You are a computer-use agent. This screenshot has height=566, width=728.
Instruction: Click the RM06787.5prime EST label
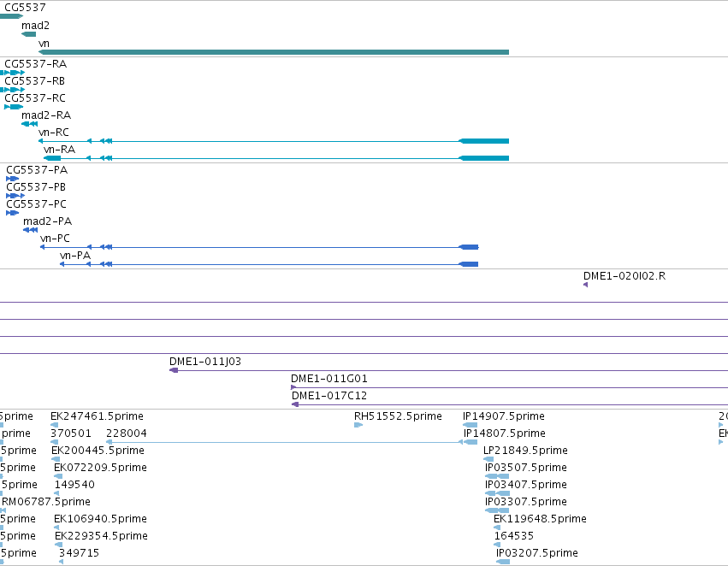pyautogui.click(x=46, y=502)
